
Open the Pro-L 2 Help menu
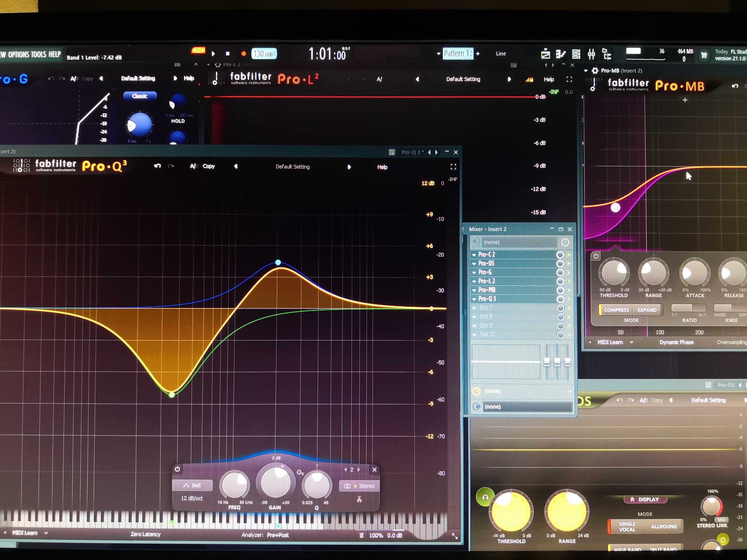tap(549, 79)
